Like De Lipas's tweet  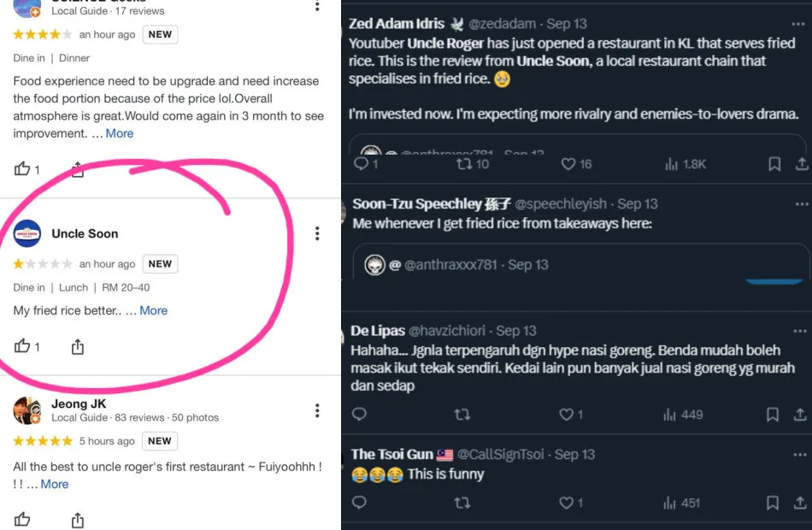[x=566, y=415]
